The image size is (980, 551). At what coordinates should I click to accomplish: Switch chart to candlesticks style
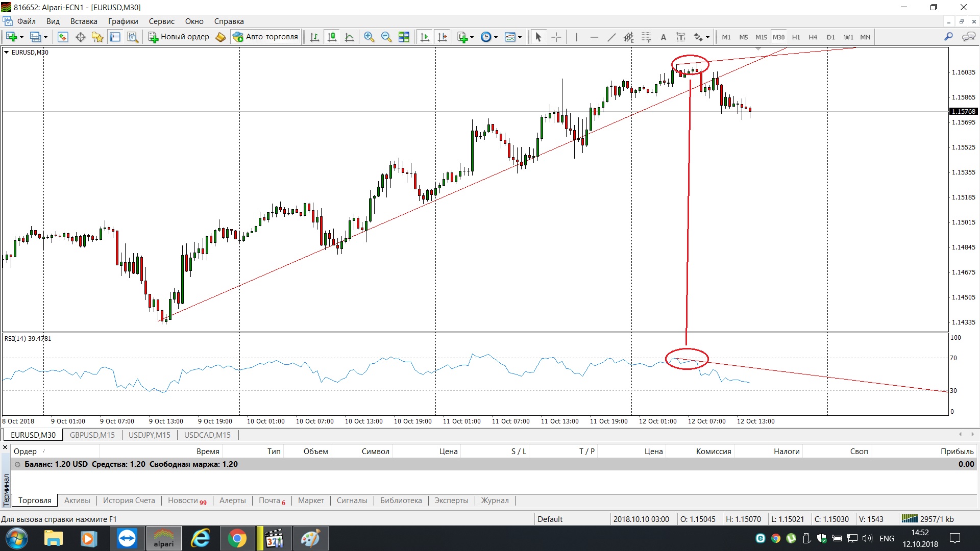pos(332,37)
